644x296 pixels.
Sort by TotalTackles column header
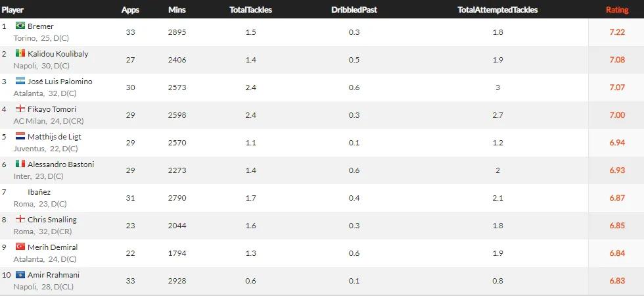coord(250,10)
